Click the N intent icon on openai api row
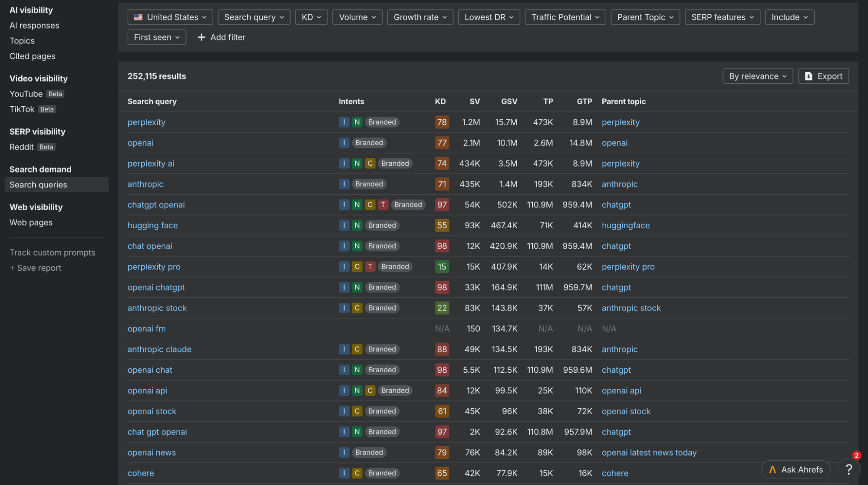The image size is (868, 485). click(357, 390)
